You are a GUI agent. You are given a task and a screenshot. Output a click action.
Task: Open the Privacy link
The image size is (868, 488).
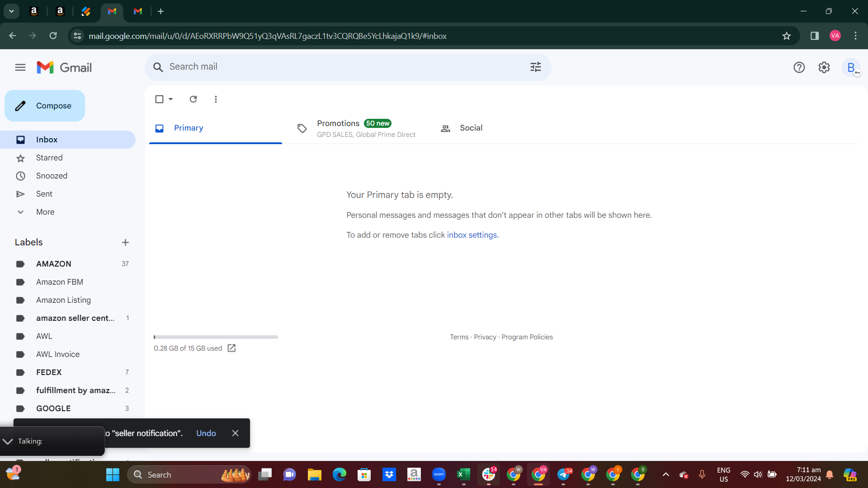485,337
